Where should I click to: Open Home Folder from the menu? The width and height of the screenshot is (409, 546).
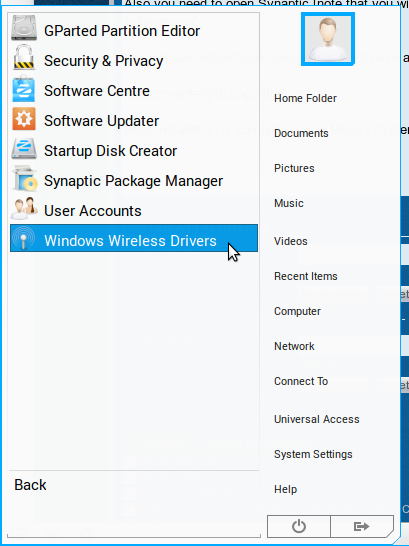305,98
